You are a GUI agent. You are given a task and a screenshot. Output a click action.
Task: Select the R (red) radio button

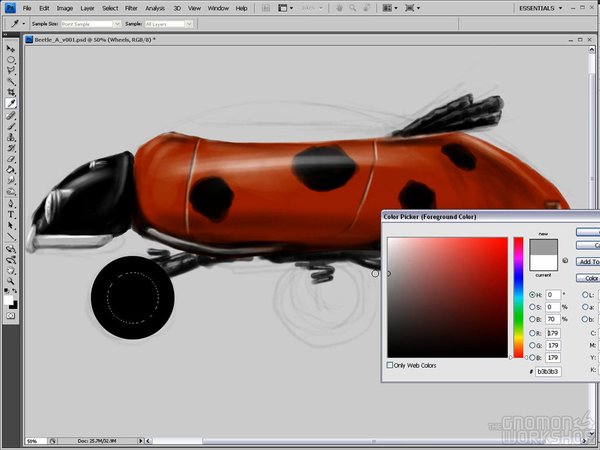[x=531, y=332]
